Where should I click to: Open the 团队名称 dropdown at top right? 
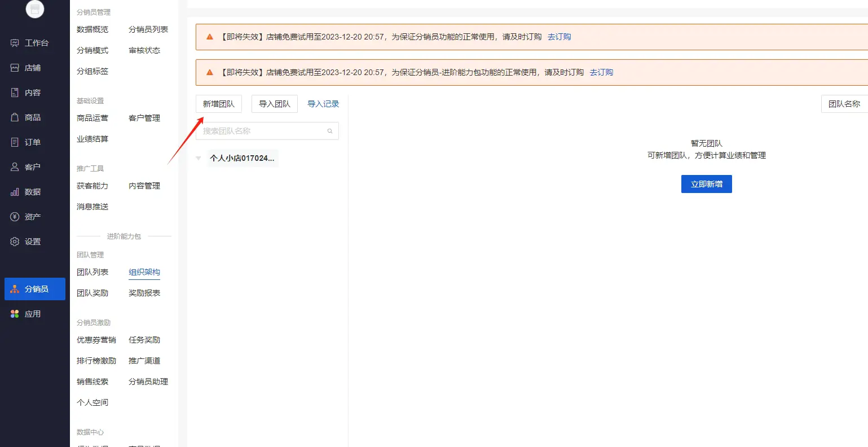[844, 104]
